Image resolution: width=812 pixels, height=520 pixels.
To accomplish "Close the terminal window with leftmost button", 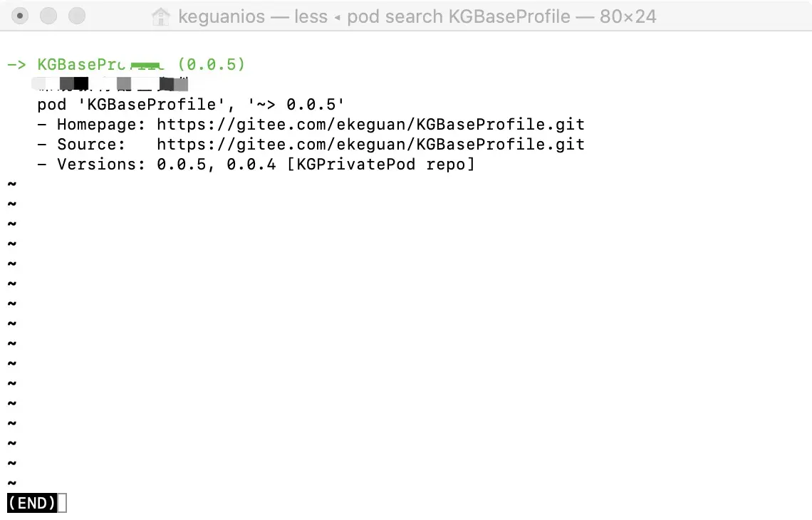I will pos(21,15).
